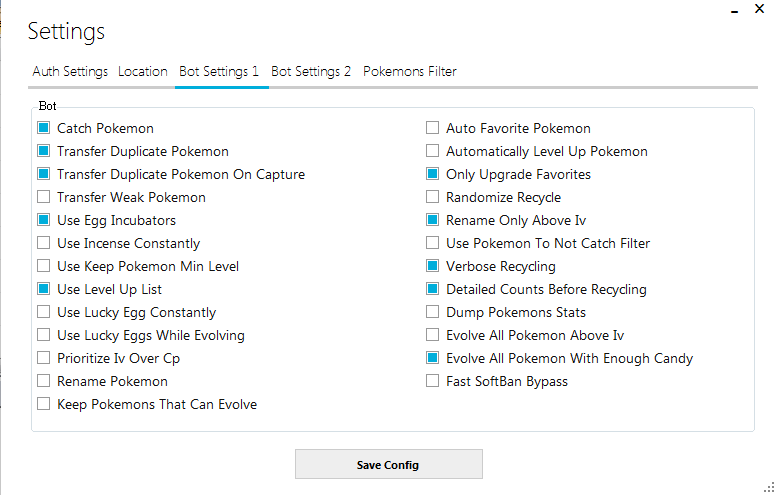
Task: Enable Transfer Weak Pokemon checkbox
Action: [x=44, y=197]
